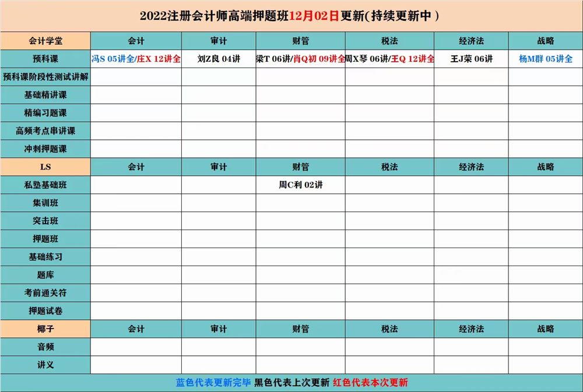Click the '基础练习' row label
Image resolution: width=583 pixels, height=392 pixels.
pos(45,257)
